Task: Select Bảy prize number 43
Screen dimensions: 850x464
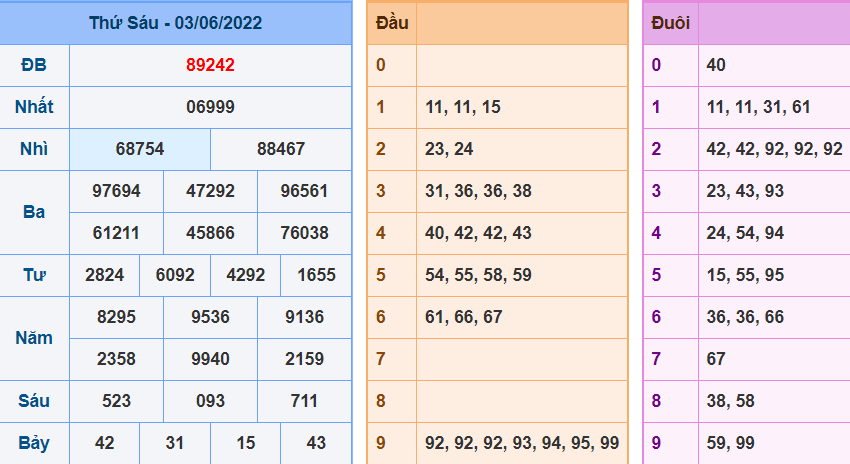Action: point(316,443)
